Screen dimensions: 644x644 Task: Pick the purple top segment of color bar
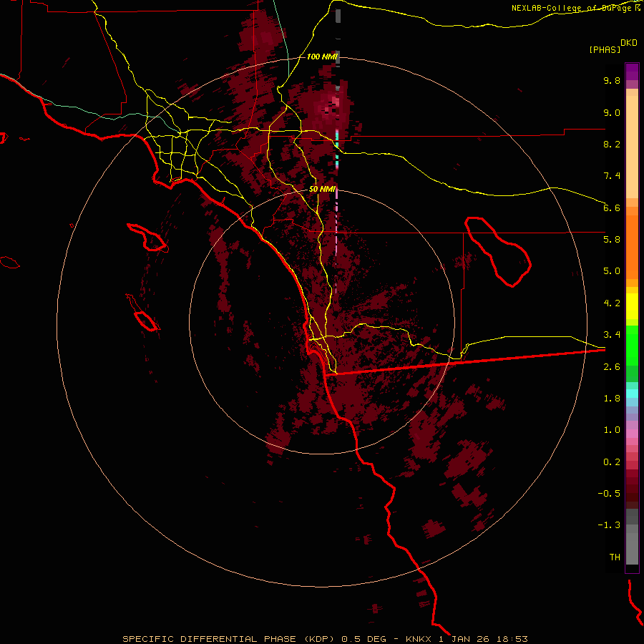632,71
